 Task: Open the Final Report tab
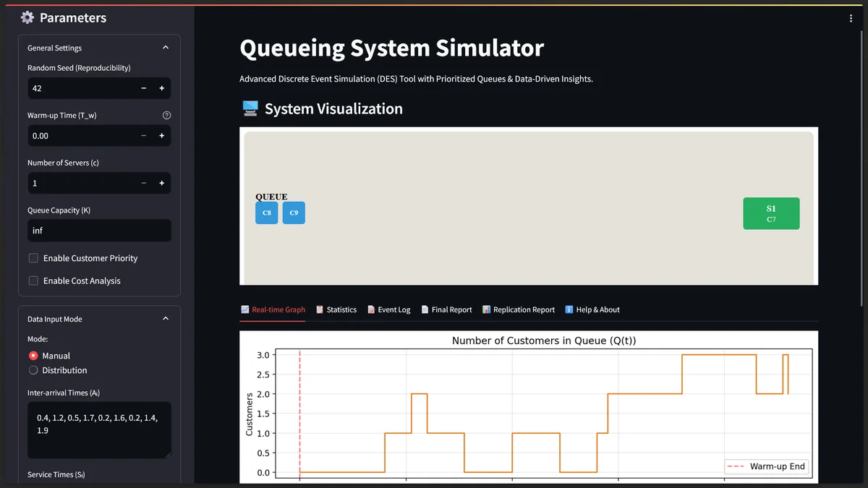point(446,309)
